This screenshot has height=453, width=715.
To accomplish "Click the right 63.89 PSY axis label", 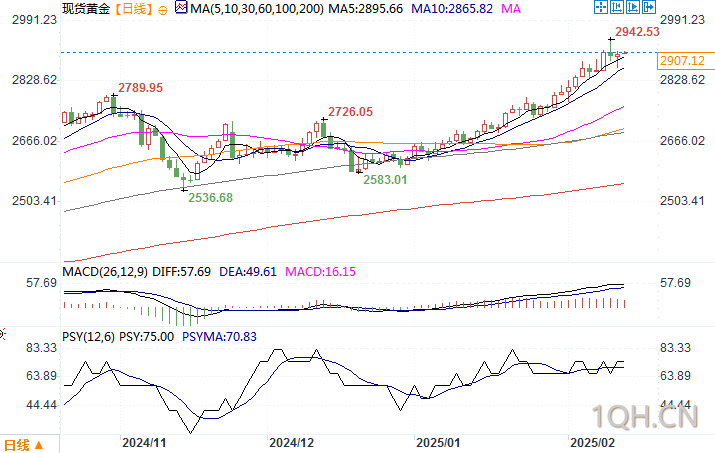I will click(x=675, y=376).
